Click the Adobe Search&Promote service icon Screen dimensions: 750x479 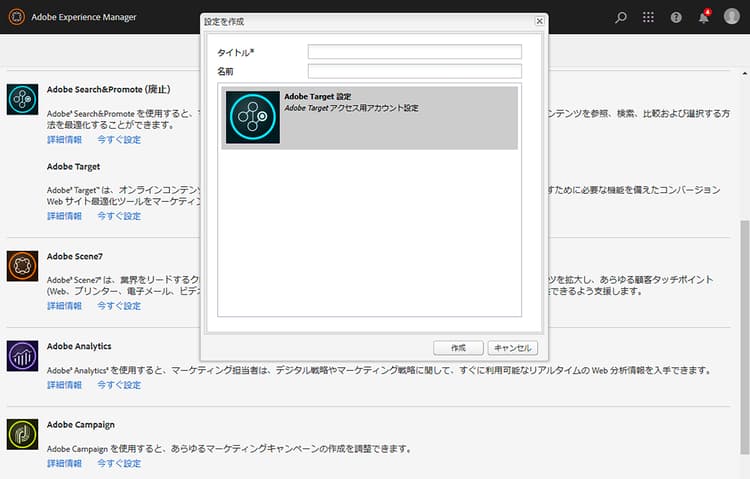[x=22, y=99]
